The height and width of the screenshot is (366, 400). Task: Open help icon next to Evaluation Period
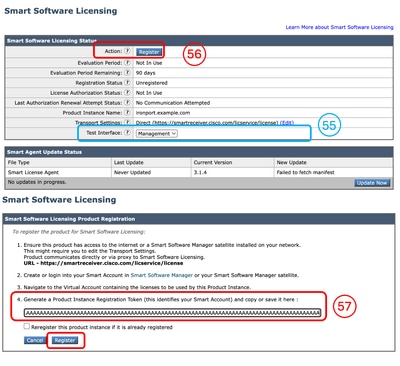127,62
